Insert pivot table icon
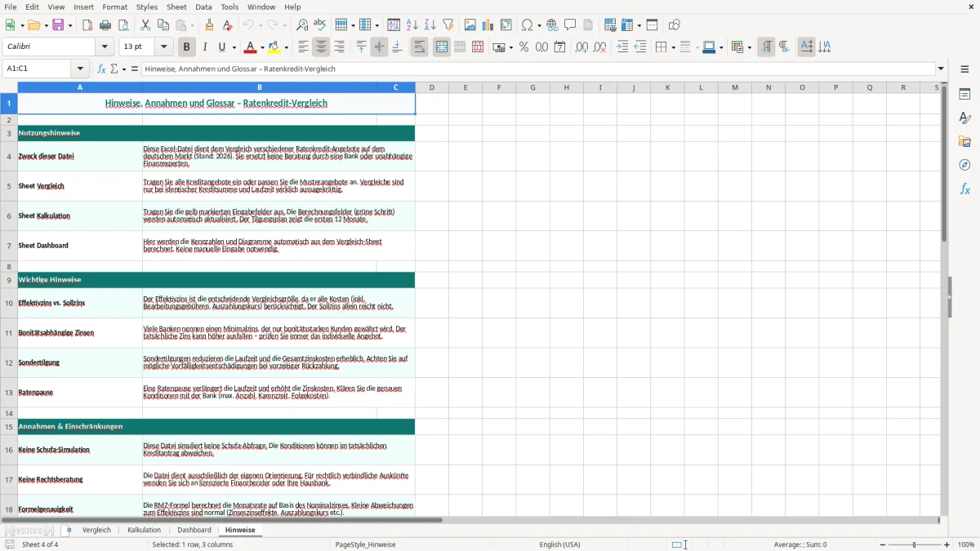 pyautogui.click(x=506, y=25)
